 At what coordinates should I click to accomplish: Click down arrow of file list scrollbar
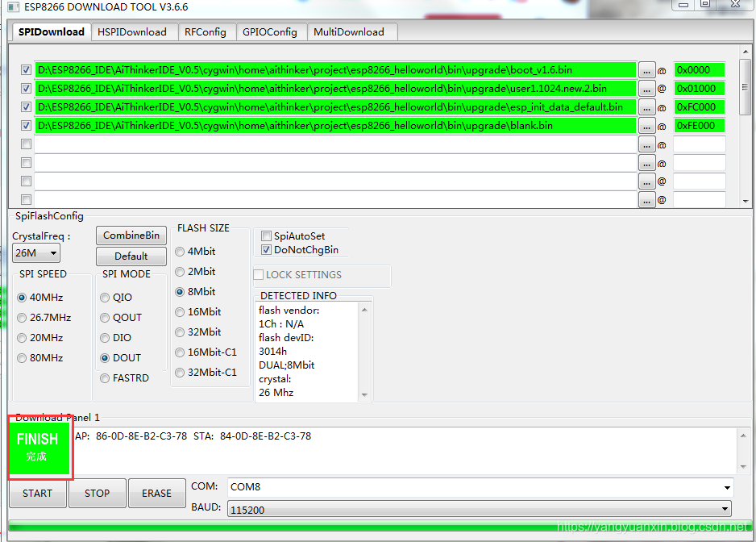point(746,202)
